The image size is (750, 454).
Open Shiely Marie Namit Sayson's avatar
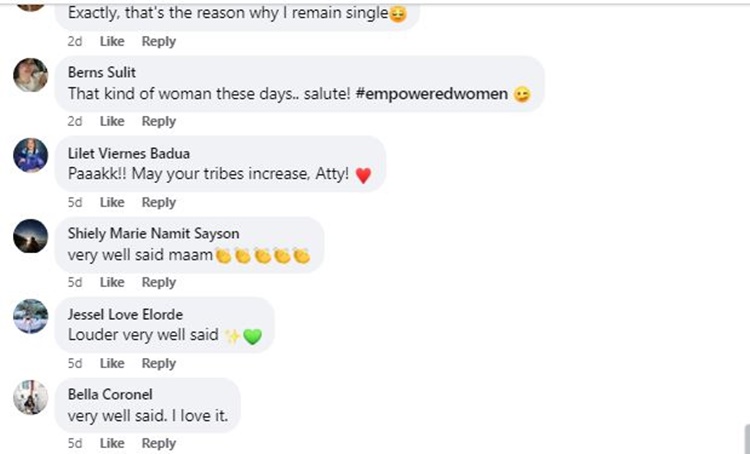(x=30, y=236)
